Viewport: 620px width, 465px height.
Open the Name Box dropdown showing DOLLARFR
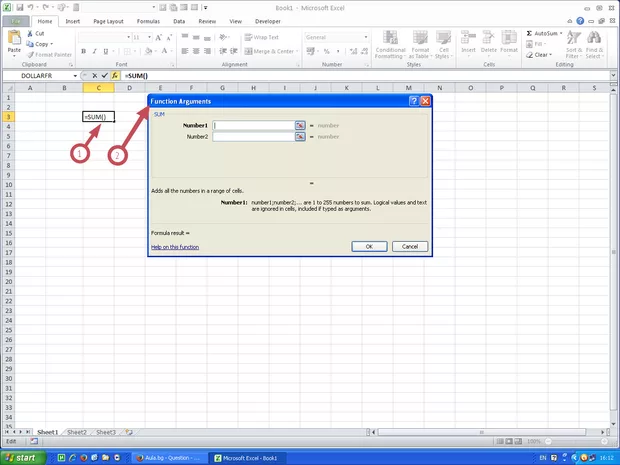pos(75,76)
